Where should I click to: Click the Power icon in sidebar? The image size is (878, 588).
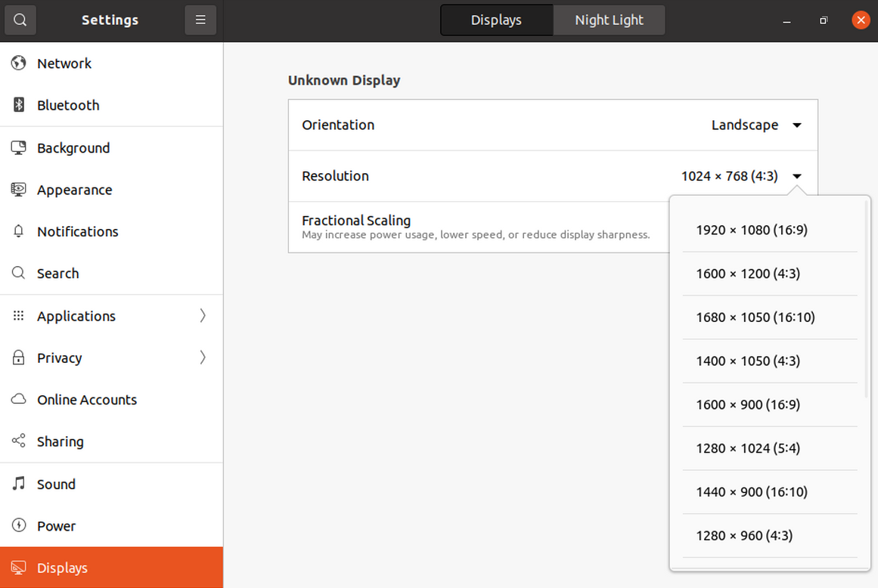(19, 526)
